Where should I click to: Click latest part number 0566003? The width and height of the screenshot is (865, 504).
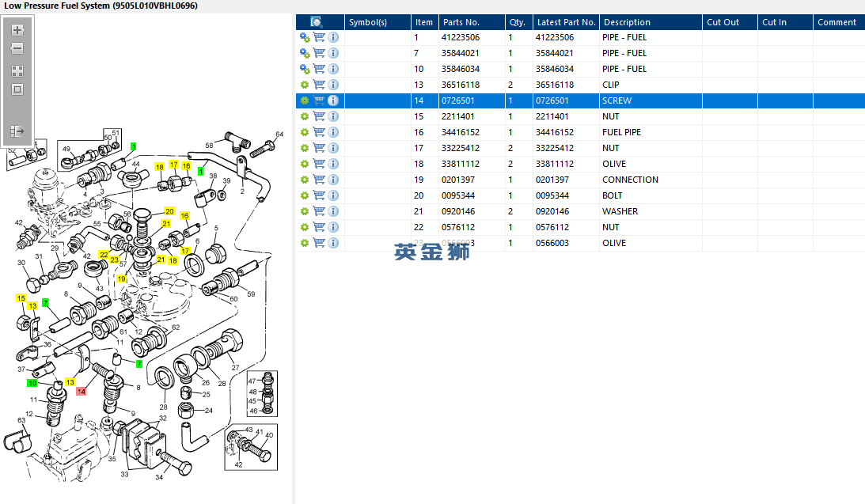[x=552, y=243]
